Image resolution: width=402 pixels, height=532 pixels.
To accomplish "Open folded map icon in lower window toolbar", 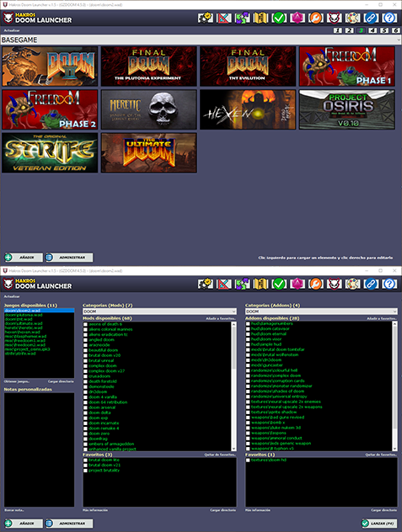I will 260,284.
